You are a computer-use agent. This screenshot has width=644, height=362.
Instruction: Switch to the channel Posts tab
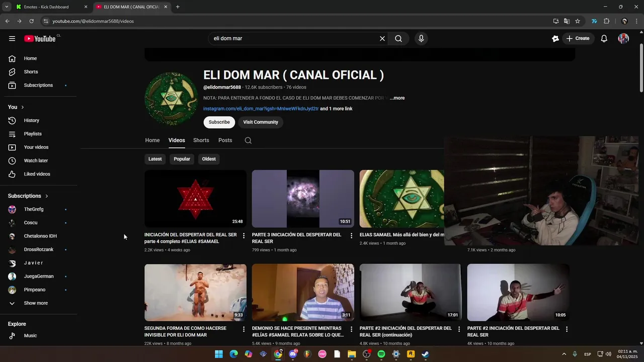coord(225,140)
